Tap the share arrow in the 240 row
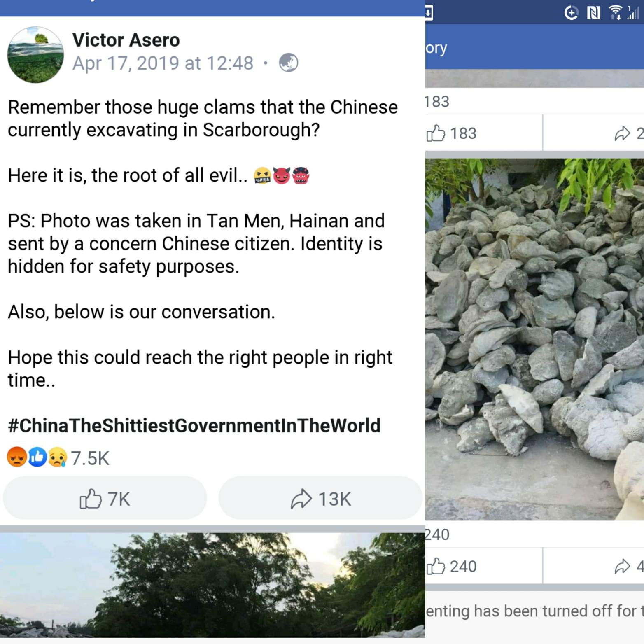 point(622,567)
